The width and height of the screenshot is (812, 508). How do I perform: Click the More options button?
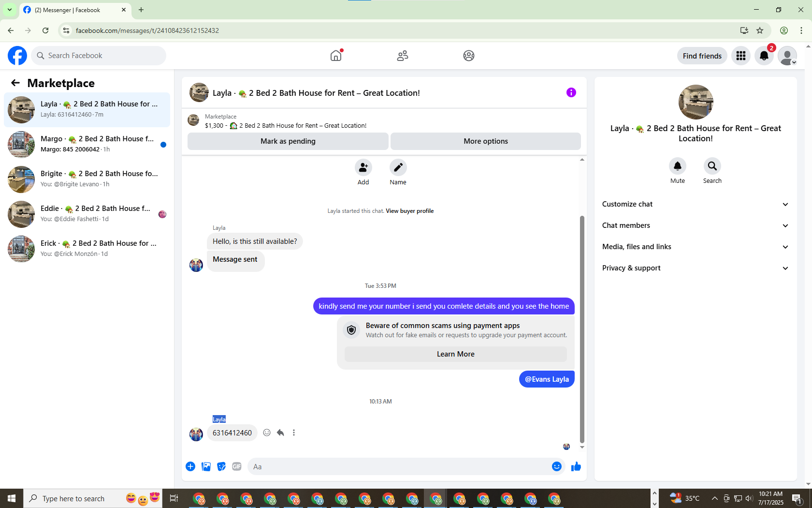pyautogui.click(x=486, y=141)
